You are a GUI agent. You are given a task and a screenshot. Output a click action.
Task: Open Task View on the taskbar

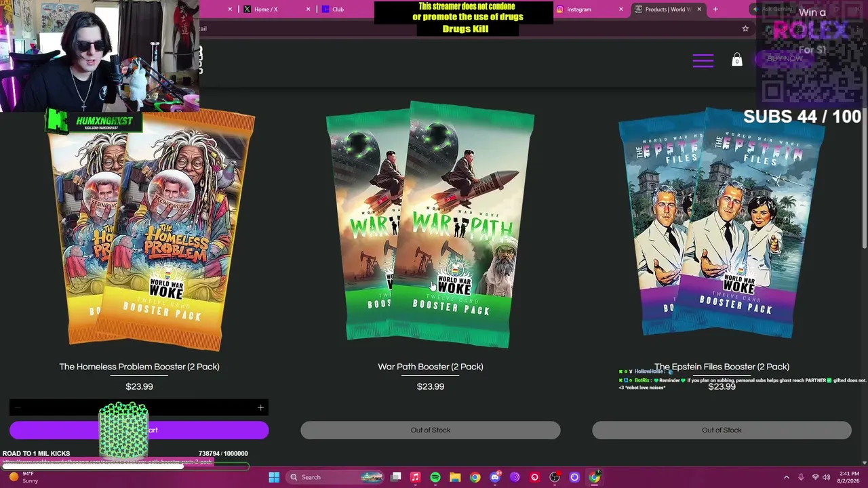[396, 477]
